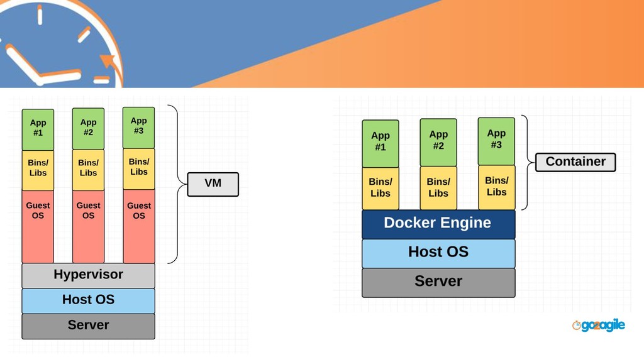This screenshot has width=644, height=362.
Task: Click the VM label box
Action: 213,184
